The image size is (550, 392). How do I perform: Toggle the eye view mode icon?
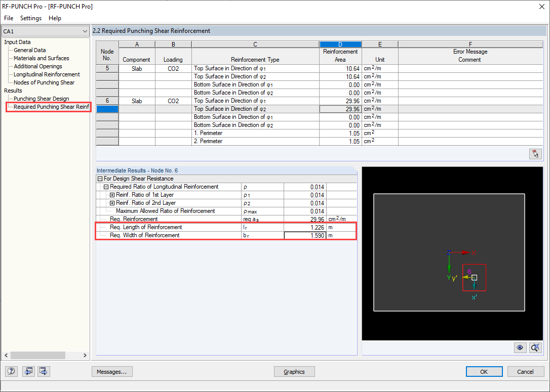tap(520, 347)
